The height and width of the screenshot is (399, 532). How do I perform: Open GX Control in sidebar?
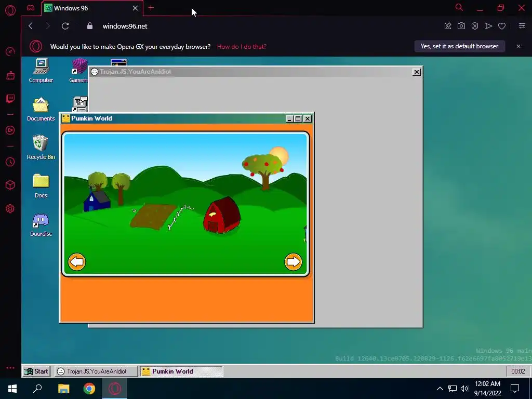[10, 52]
